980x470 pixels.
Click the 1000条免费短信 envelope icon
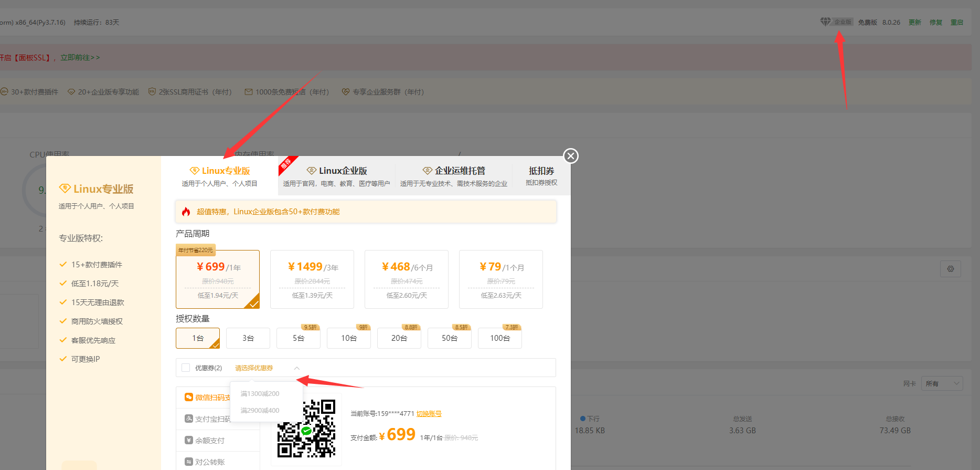[x=249, y=92]
